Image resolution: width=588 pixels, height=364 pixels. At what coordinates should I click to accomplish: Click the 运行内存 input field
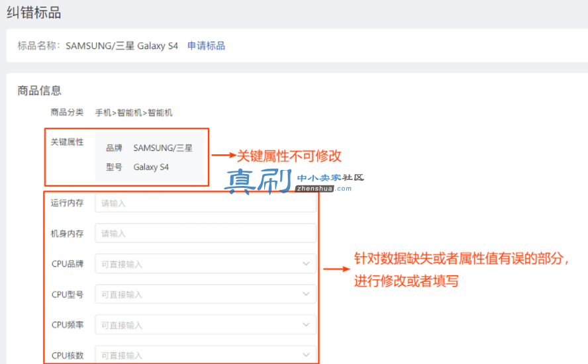(x=205, y=203)
